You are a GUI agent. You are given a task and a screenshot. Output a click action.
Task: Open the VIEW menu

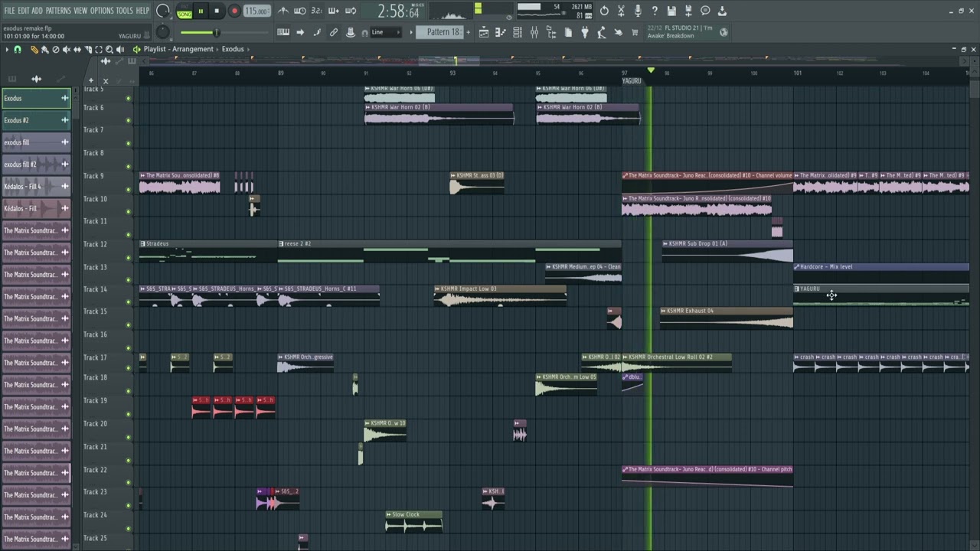click(x=80, y=11)
